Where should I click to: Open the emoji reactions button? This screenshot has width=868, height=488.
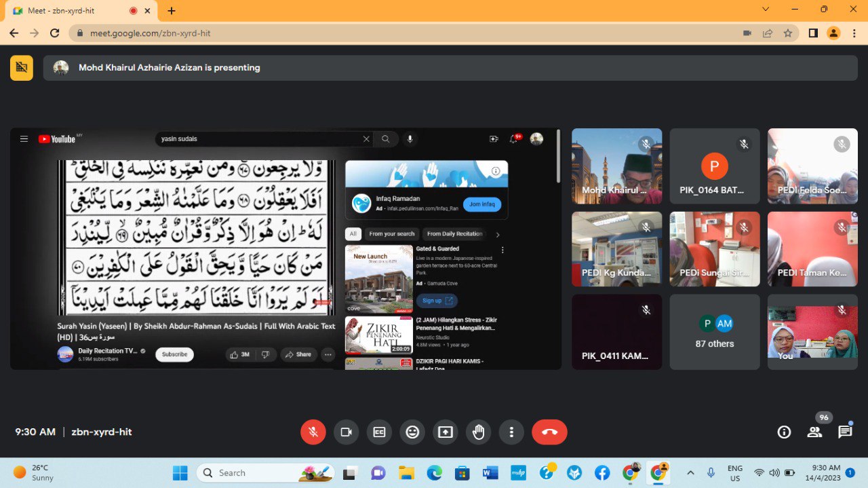click(412, 432)
